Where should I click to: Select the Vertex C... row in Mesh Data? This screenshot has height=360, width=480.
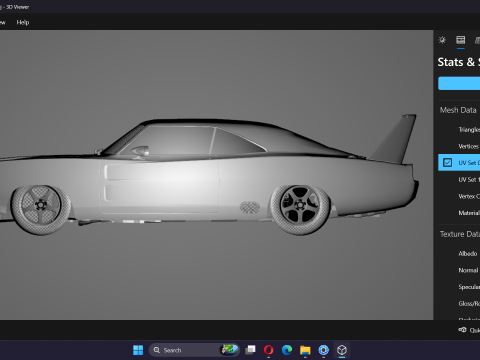(459, 196)
